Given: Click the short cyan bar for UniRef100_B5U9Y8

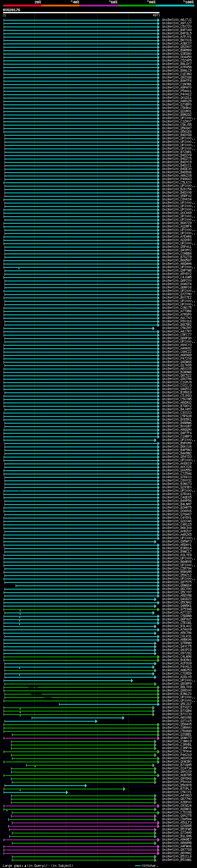Looking at the screenshot, I should click(x=46, y=785).
